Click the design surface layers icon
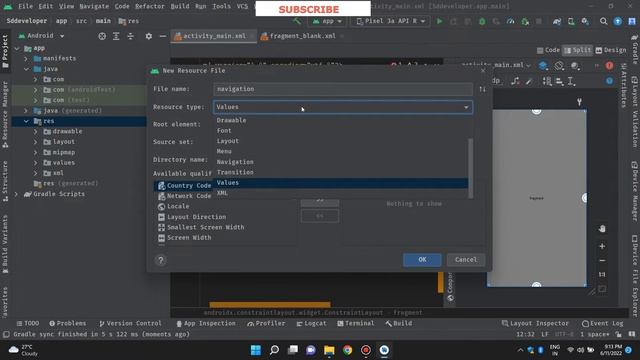This screenshot has height=360, width=640. (543, 66)
